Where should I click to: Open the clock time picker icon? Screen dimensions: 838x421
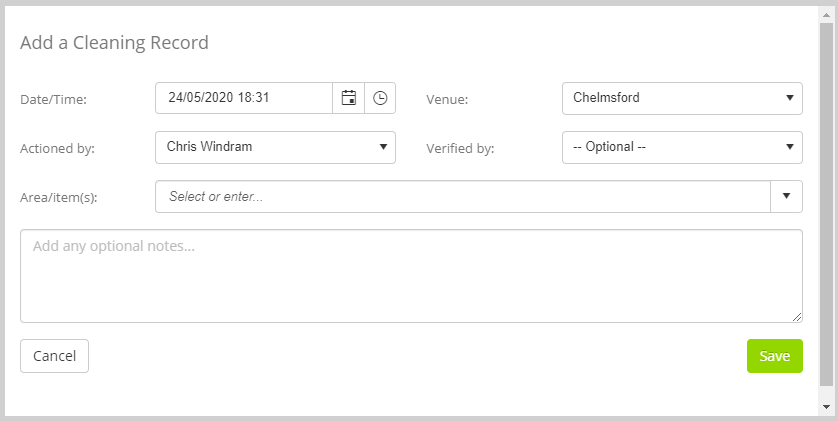pyautogui.click(x=380, y=98)
